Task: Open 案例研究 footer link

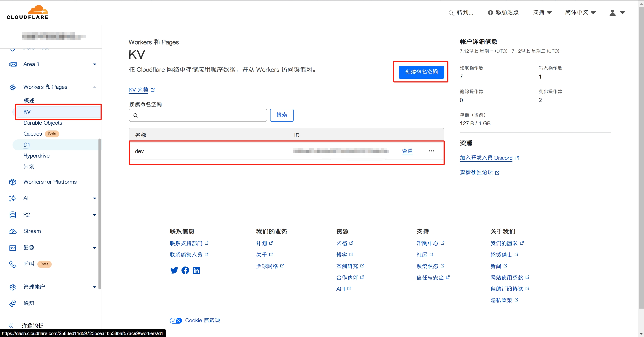Action: [x=347, y=266]
